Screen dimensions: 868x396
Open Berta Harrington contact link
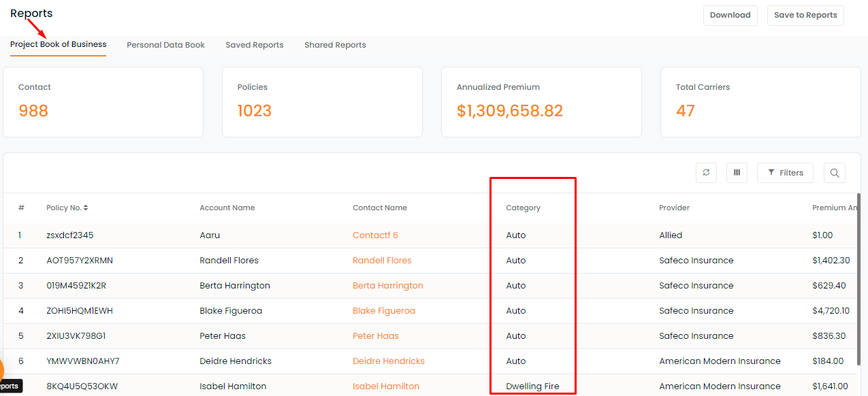(388, 286)
